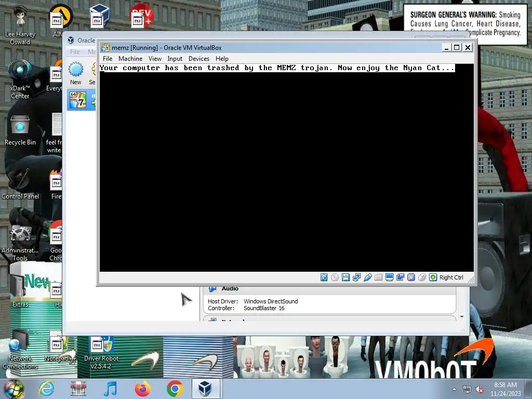Click the memz VM window title bar icon
Viewport: 532px width, 399px height.
[105, 47]
